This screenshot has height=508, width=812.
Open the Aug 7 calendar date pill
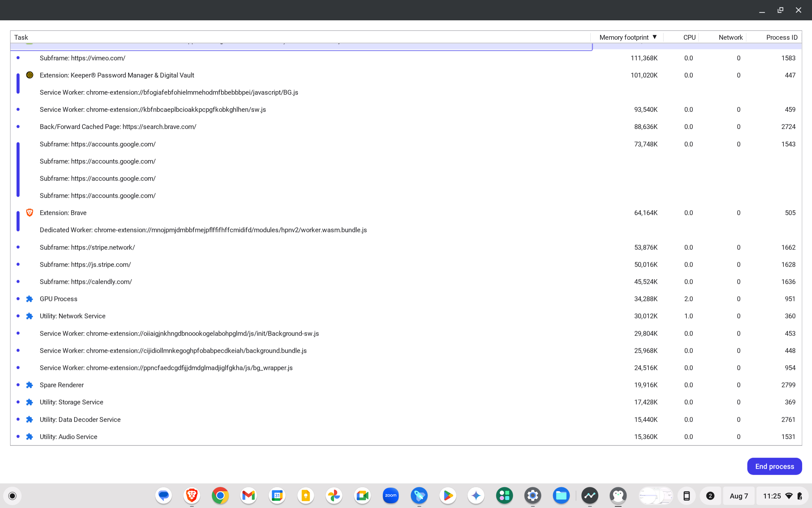[738, 496]
